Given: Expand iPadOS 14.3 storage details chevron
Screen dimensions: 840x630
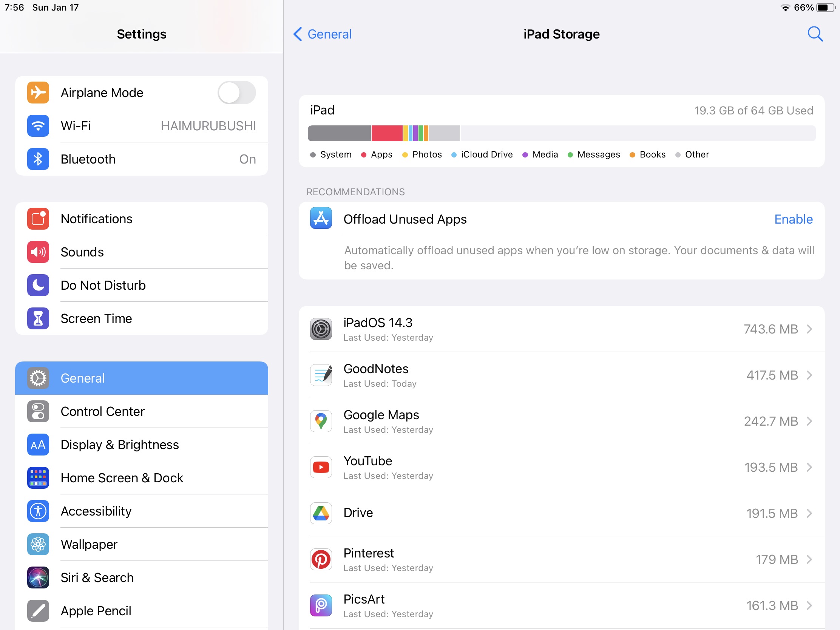Looking at the screenshot, I should click(809, 329).
